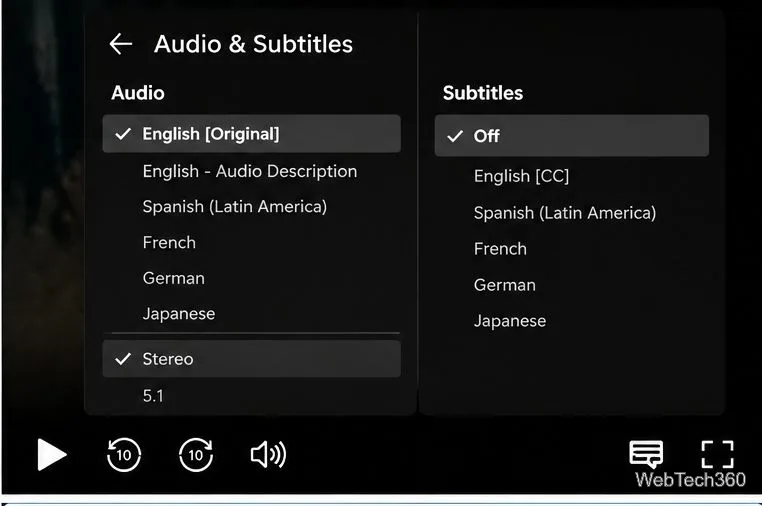Image resolution: width=762 pixels, height=506 pixels.
Task: Choose English - Audio Description audio
Action: point(252,171)
